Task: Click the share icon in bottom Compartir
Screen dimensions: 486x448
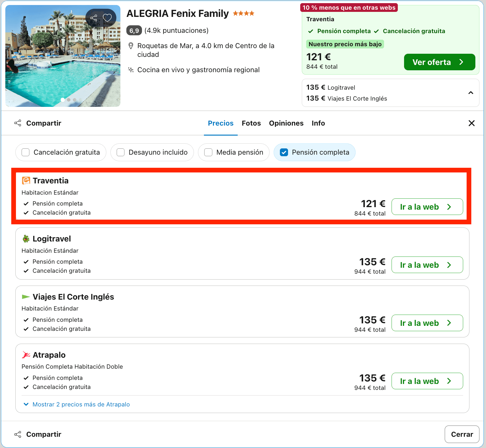Action: pos(18,434)
